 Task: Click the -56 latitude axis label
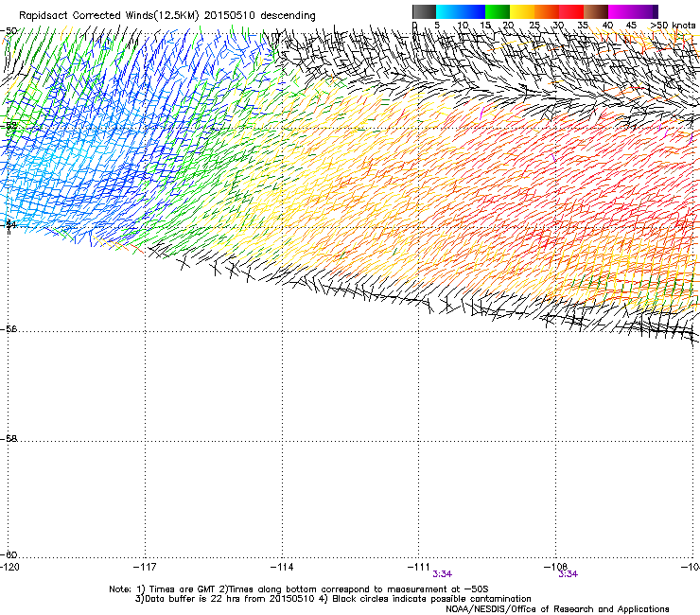click(9, 329)
